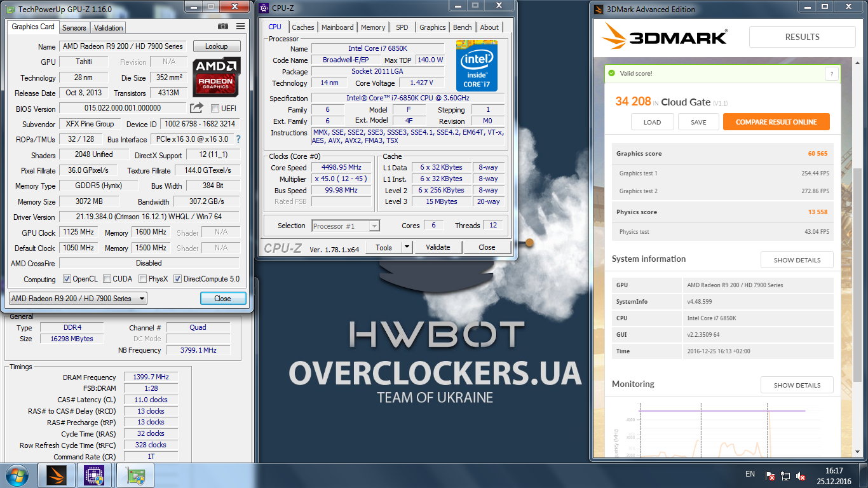Select the Graphics Card tab
Viewport: 868px width, 488px height.
(33, 27)
